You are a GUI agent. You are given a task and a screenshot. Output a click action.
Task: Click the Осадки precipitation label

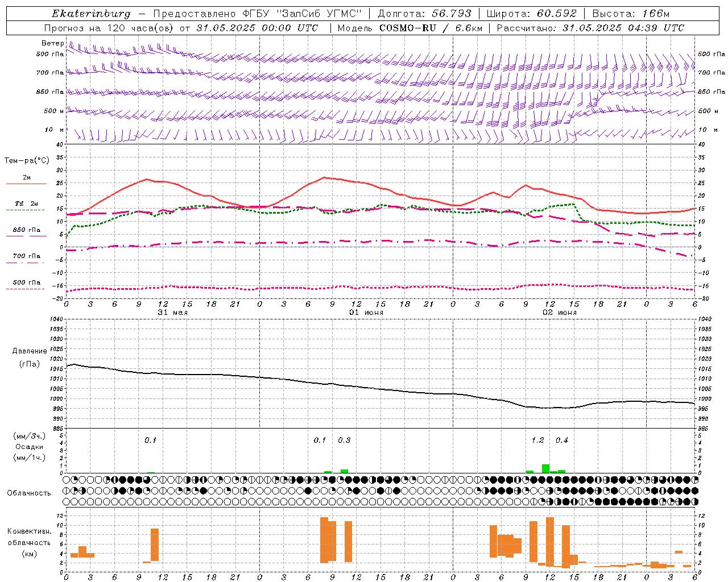pyautogui.click(x=30, y=447)
